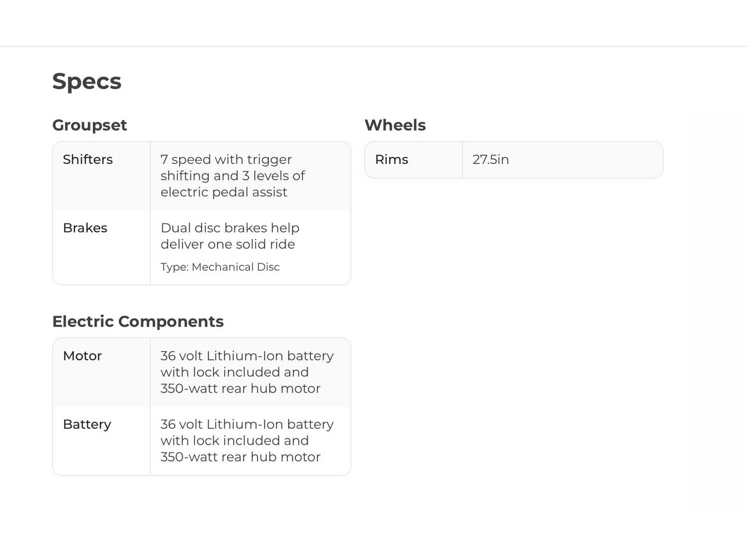Click the Groupset table heading
Image resolution: width=747 pixels, height=560 pixels.
[90, 125]
